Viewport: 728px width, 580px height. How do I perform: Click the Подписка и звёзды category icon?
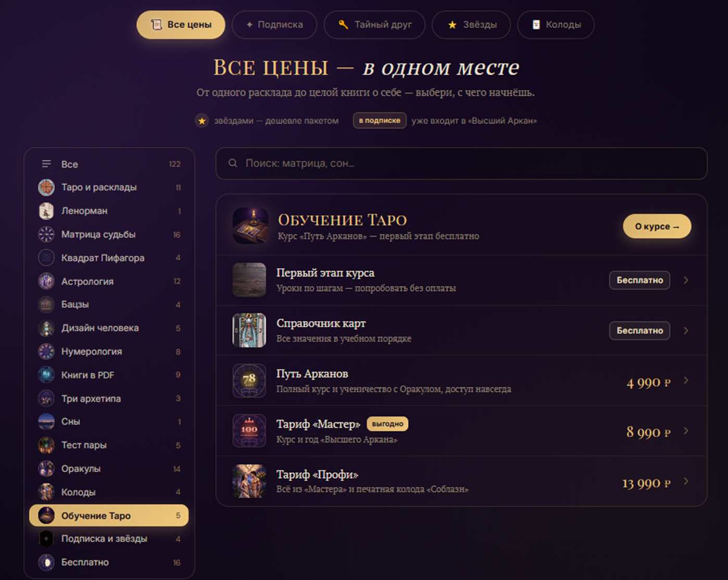point(46,539)
